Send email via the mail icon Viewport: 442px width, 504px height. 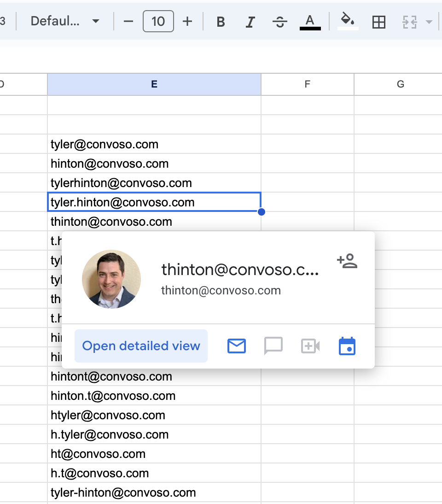pyautogui.click(x=237, y=346)
